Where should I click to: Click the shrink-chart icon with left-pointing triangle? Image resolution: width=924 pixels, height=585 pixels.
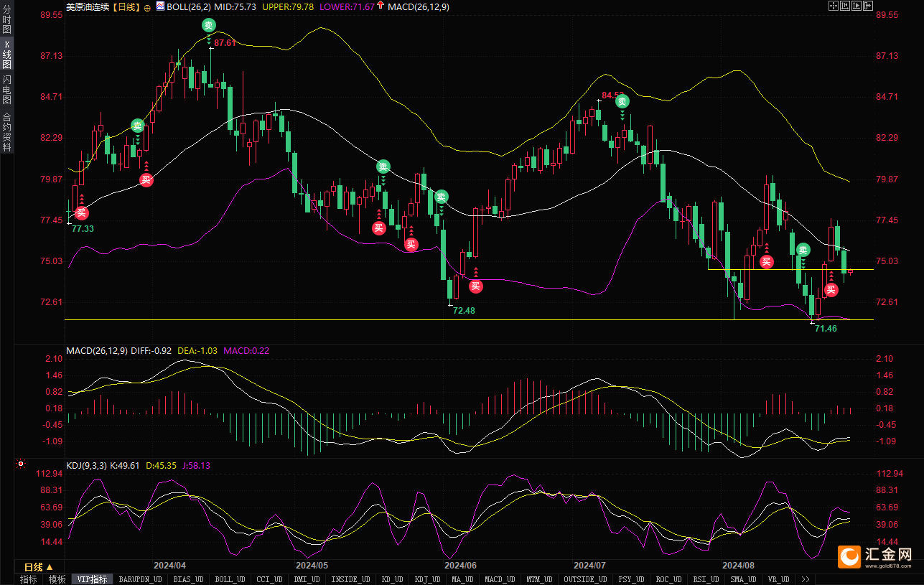click(845, 6)
